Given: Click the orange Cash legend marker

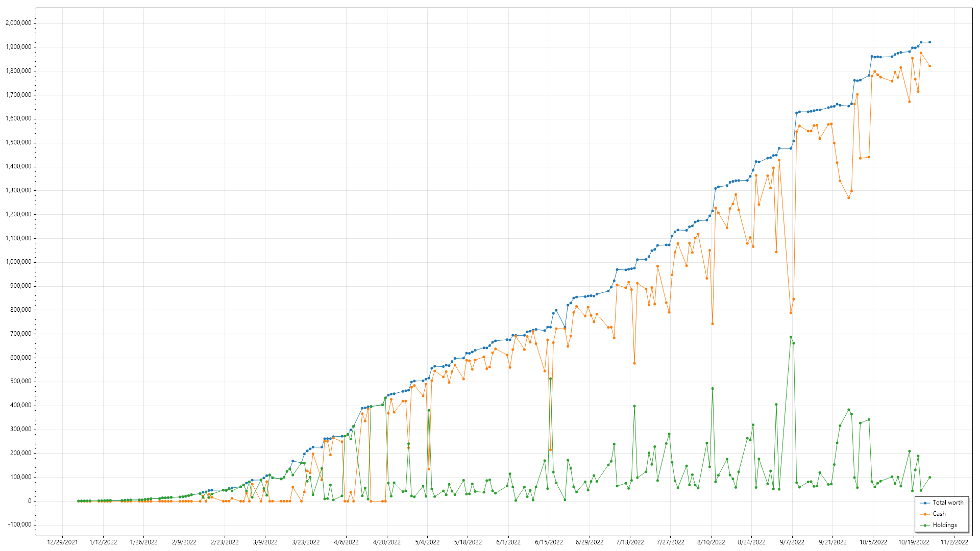Looking at the screenshot, I should click(x=925, y=514).
